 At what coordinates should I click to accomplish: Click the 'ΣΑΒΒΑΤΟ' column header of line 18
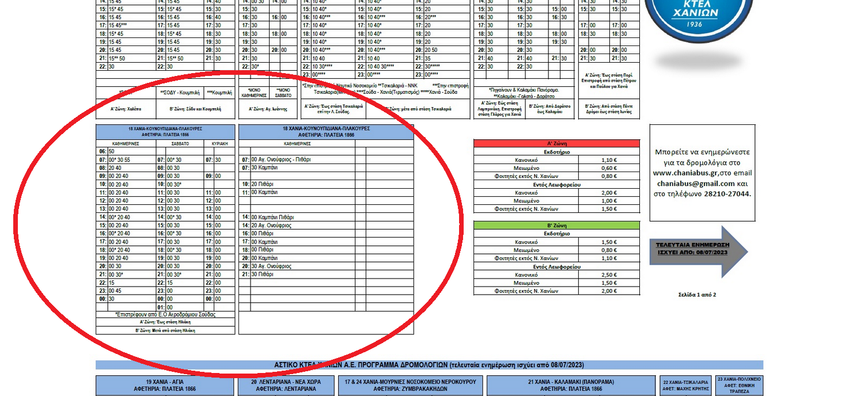click(180, 143)
